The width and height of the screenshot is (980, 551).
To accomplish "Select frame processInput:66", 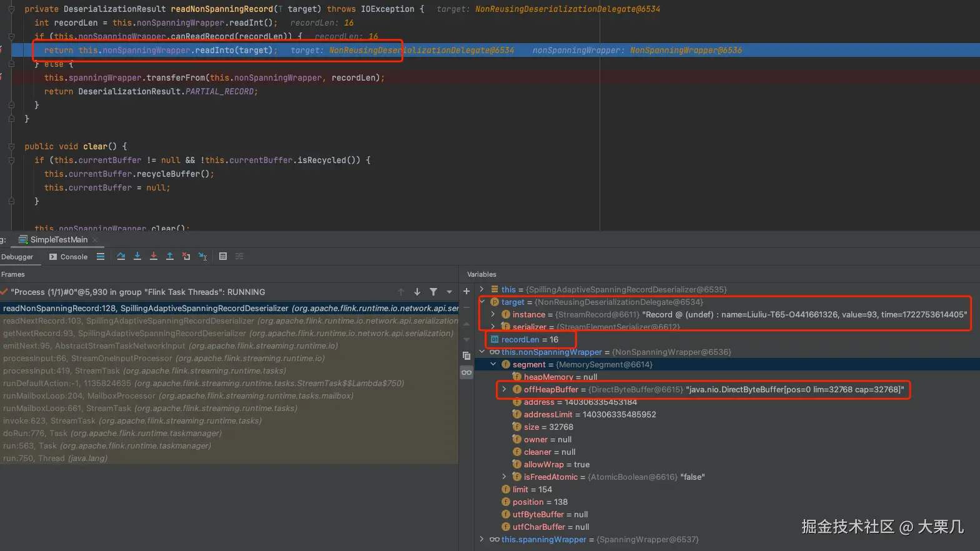I will coord(229,358).
